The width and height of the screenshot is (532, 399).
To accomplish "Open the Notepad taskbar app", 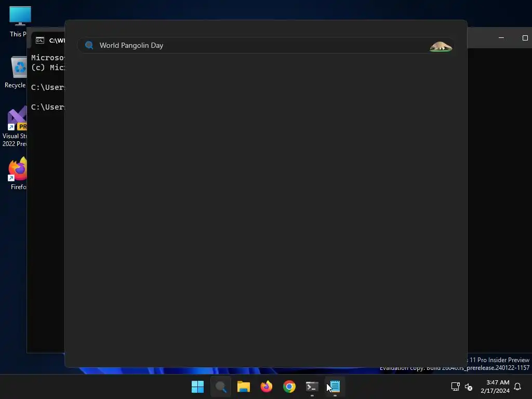I will tap(335, 387).
